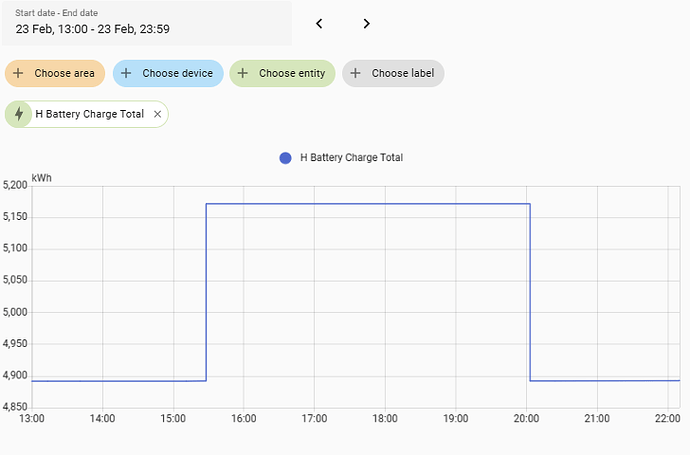This screenshot has height=455, width=690.
Task: Click the 18:00 time axis label
Action: (385, 418)
